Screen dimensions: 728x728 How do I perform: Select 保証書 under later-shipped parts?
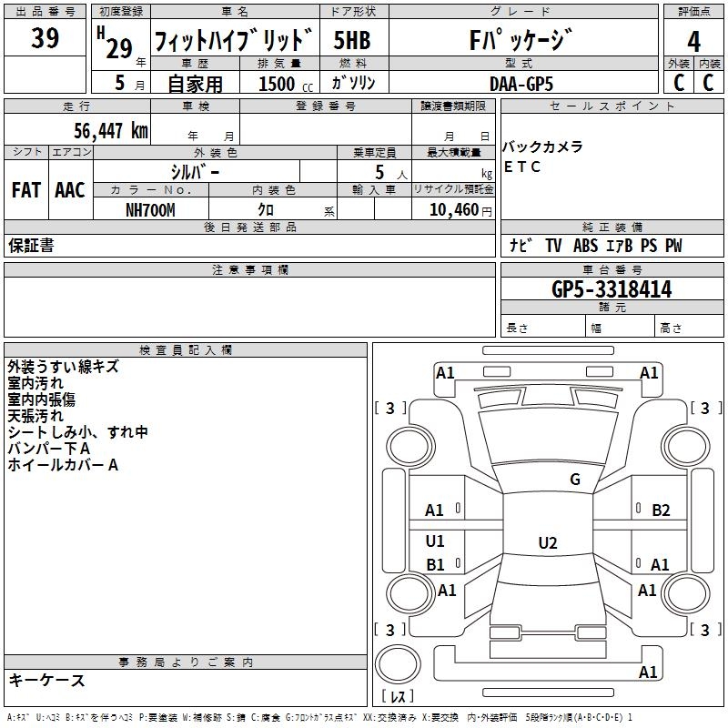(x=31, y=246)
